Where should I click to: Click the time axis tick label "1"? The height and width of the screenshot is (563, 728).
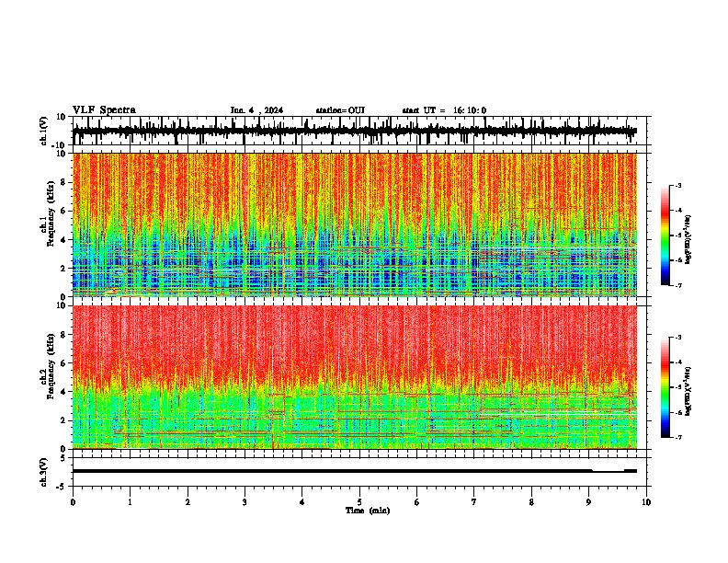tap(130, 502)
